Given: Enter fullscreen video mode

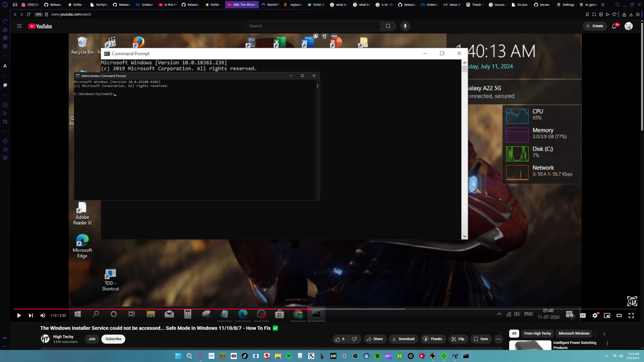Looking at the screenshot, I should coord(631,315).
